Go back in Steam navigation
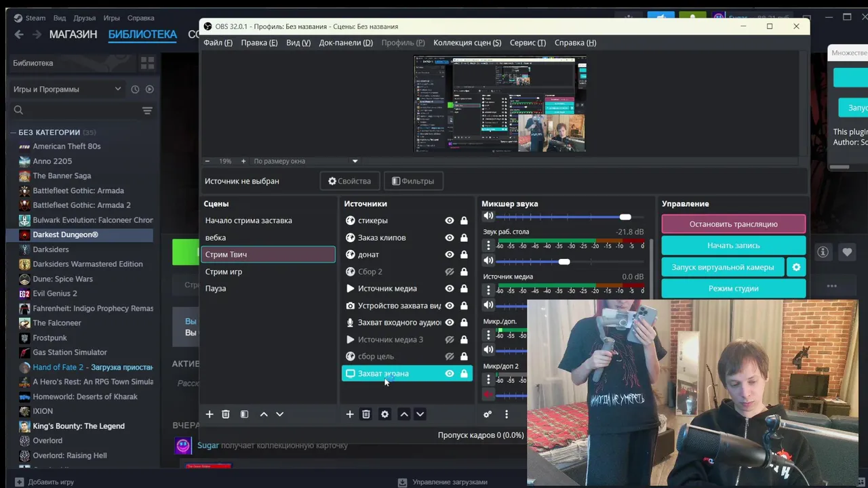Image resolution: width=868 pixels, height=488 pixels. tap(19, 35)
